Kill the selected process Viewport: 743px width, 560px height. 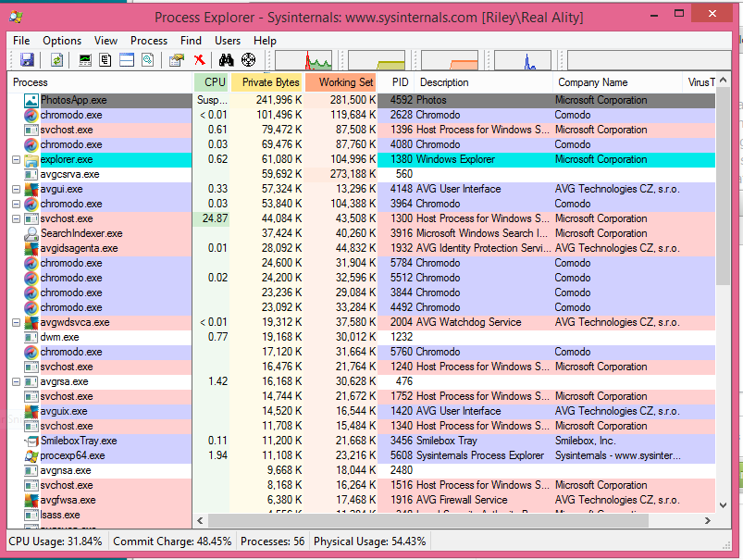click(x=197, y=59)
